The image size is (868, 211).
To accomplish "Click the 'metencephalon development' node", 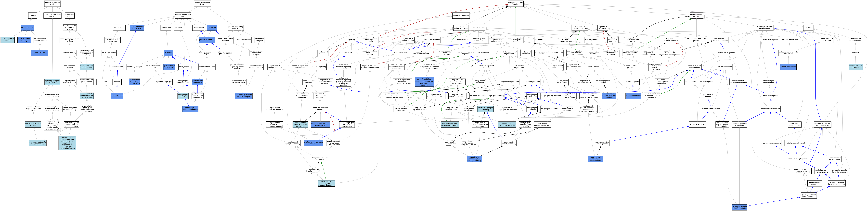I will coord(795,125).
